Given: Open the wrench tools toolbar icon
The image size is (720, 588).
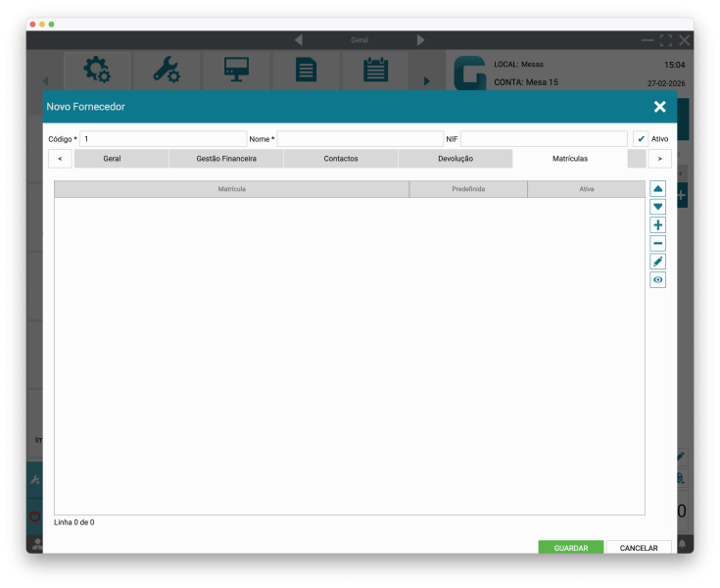Looking at the screenshot, I should click(167, 71).
